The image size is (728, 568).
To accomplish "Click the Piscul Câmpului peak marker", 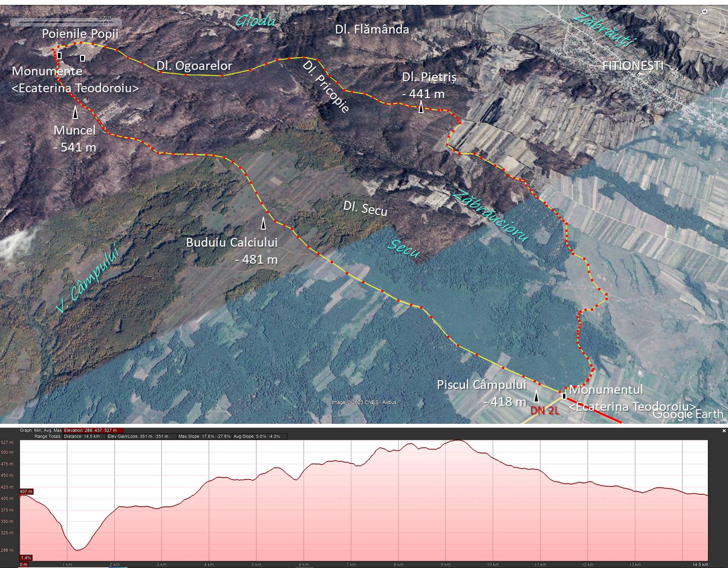I will [536, 397].
